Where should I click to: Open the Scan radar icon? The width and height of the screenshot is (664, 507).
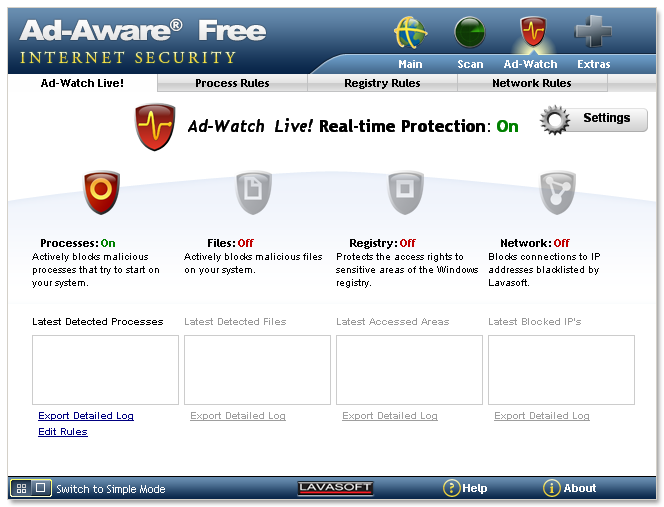point(470,32)
